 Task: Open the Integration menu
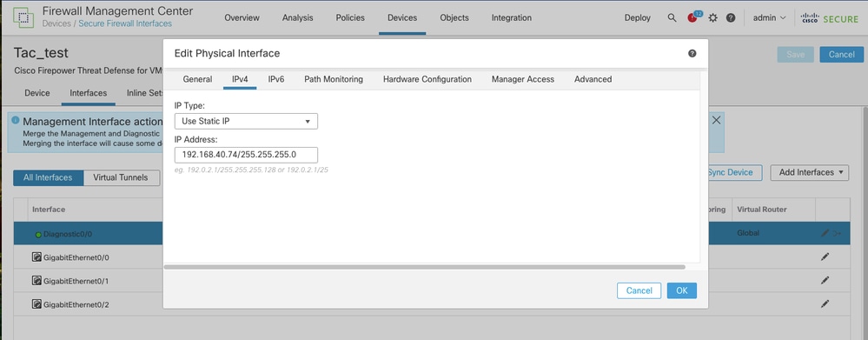pyautogui.click(x=512, y=17)
